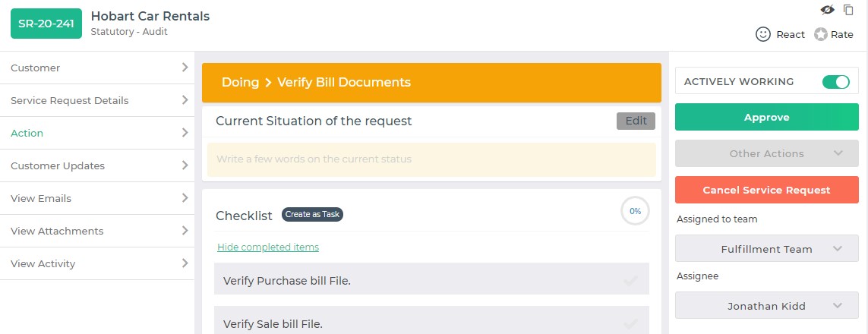Expand Service Request Details chevron

point(185,100)
